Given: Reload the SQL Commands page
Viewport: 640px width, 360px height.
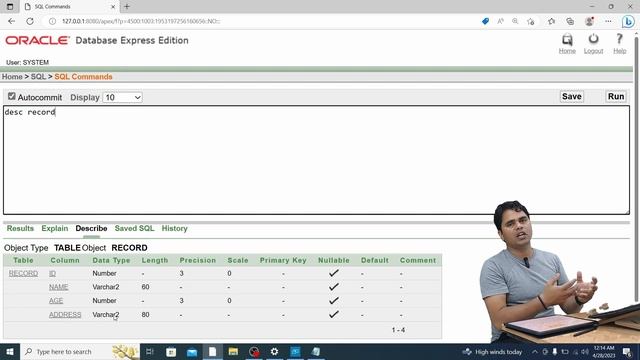Looking at the screenshot, I should [x=30, y=21].
